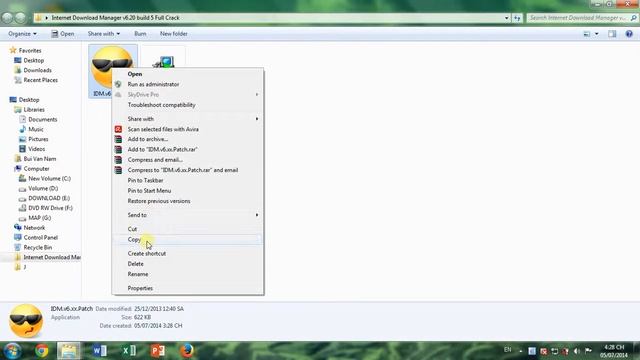Click the Back navigation arrow
Image resolution: width=640 pixels, height=360 pixels.
7,18
